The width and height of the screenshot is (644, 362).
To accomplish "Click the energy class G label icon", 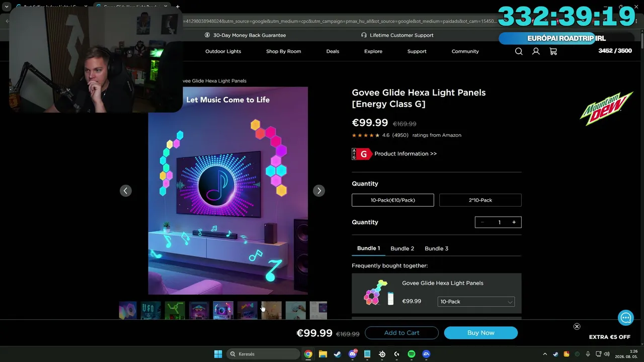I will pyautogui.click(x=362, y=154).
